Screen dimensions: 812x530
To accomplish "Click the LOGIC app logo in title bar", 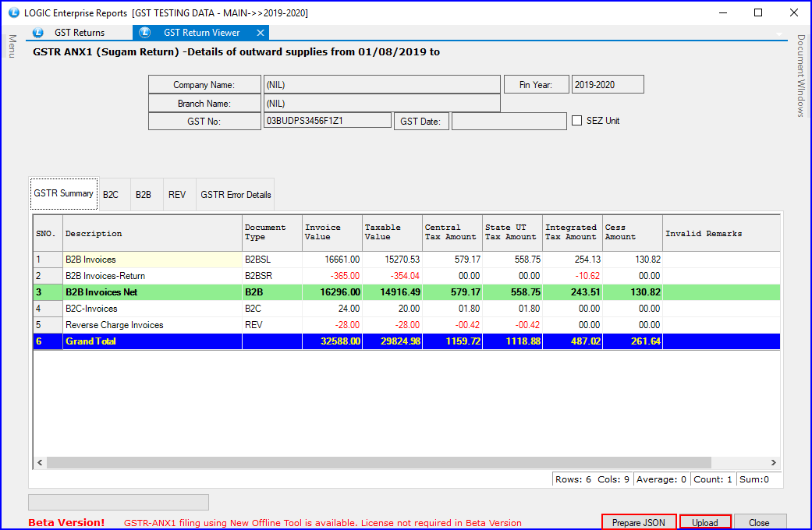I will coord(14,12).
